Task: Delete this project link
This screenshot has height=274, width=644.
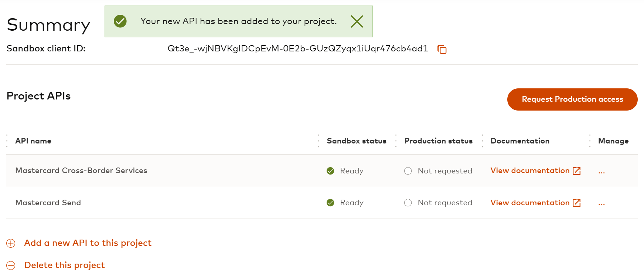Action: (64, 265)
